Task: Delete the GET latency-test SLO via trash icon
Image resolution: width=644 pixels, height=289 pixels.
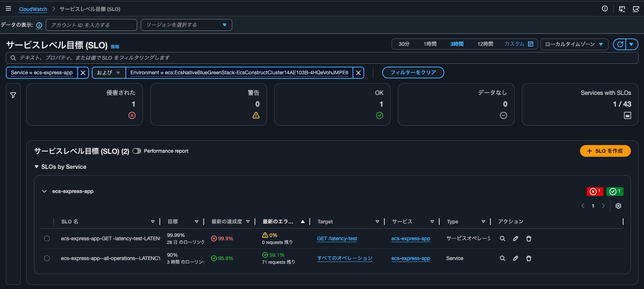Action: pos(528,238)
